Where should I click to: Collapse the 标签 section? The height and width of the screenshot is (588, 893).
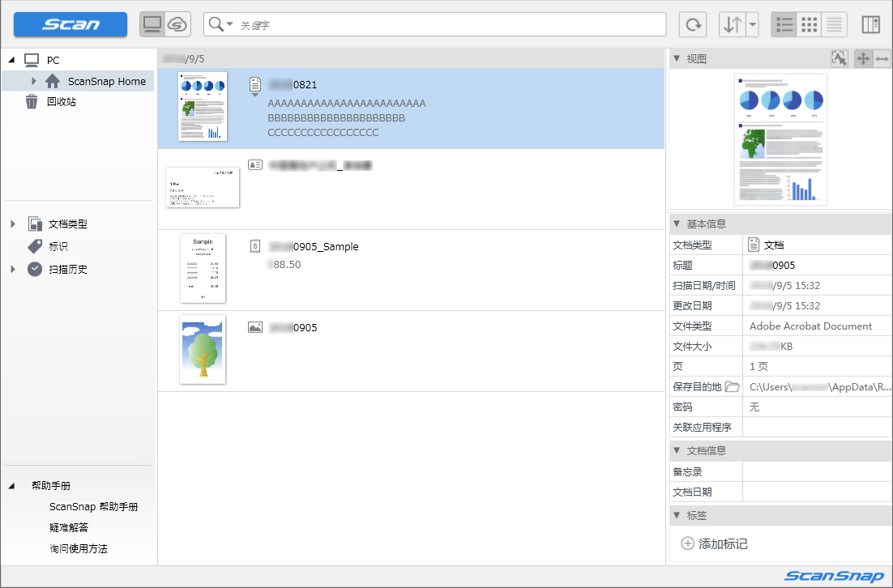click(677, 515)
